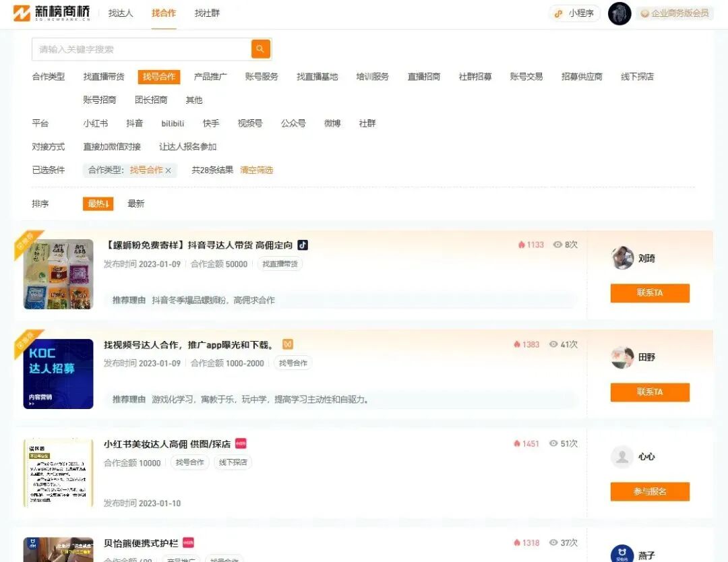Screen dimensions: 728x562
Task: Click the flame heat icon showing 1451
Action: pyautogui.click(x=517, y=443)
